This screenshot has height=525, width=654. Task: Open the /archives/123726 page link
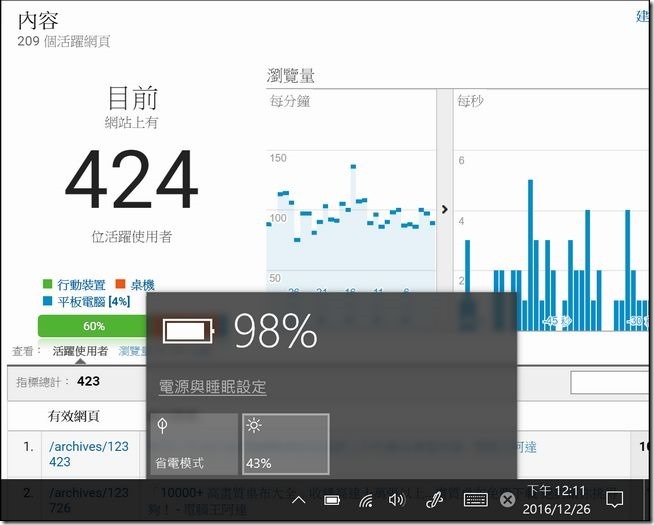88,500
